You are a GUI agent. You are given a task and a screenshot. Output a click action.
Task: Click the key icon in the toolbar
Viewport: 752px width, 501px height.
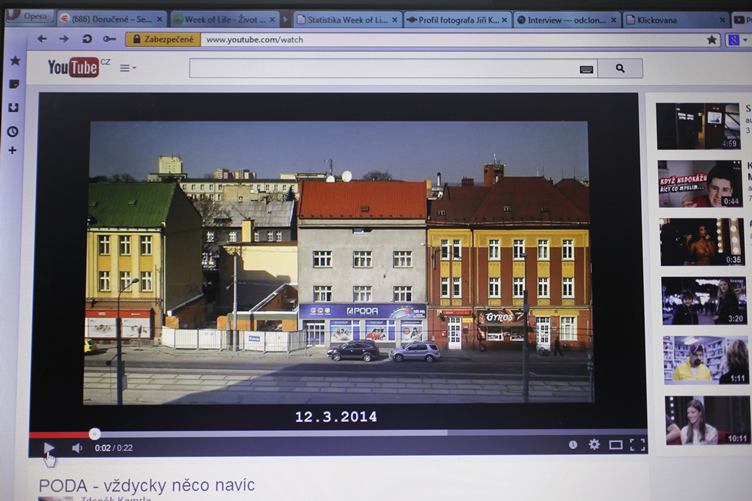tap(109, 39)
